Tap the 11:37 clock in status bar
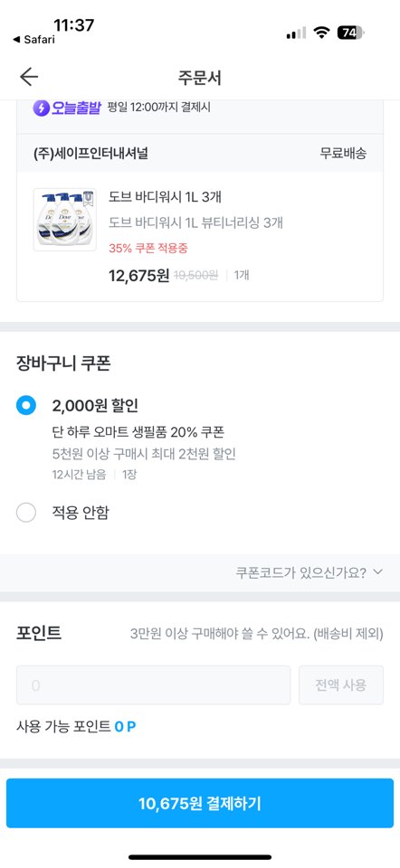400x868 pixels. tap(73, 25)
